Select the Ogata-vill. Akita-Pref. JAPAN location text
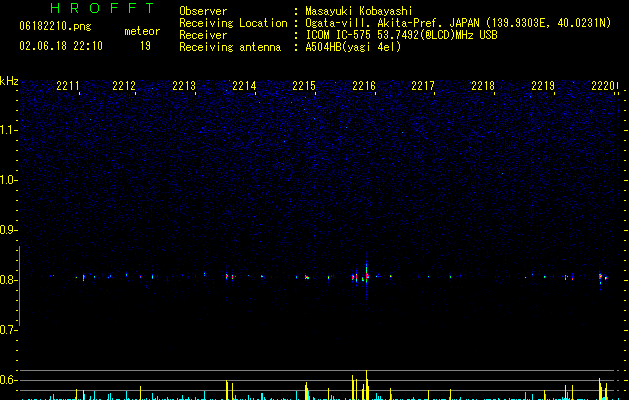629x400 pixels. click(x=458, y=23)
